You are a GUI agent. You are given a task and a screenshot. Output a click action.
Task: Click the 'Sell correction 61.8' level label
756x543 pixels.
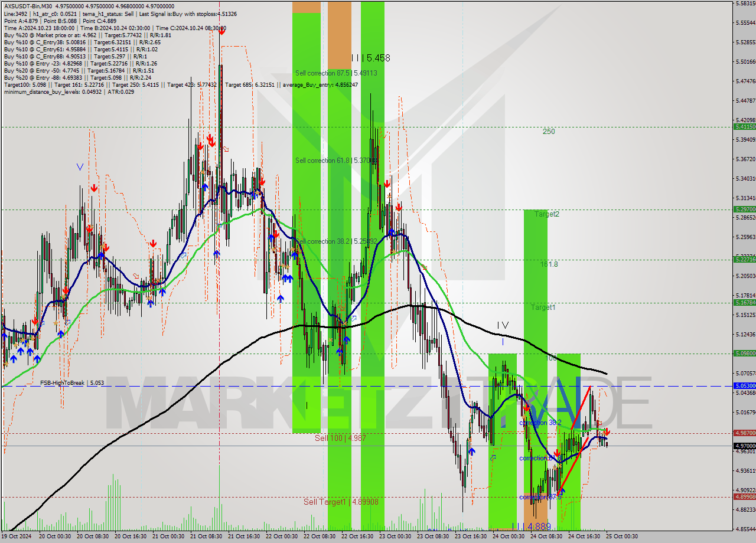[x=336, y=160]
